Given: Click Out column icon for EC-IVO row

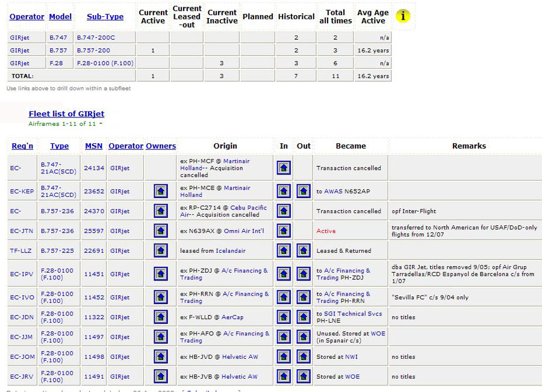Looking at the screenshot, I should point(304,297).
